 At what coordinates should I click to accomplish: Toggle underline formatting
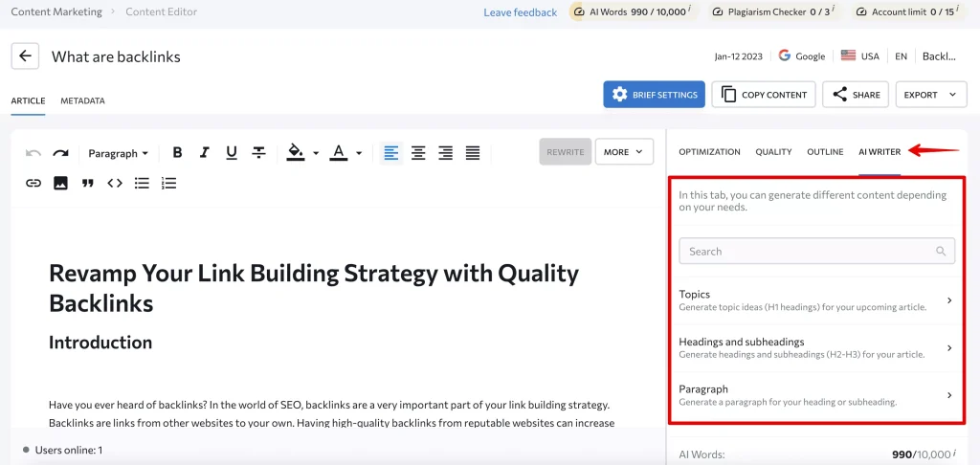point(231,153)
